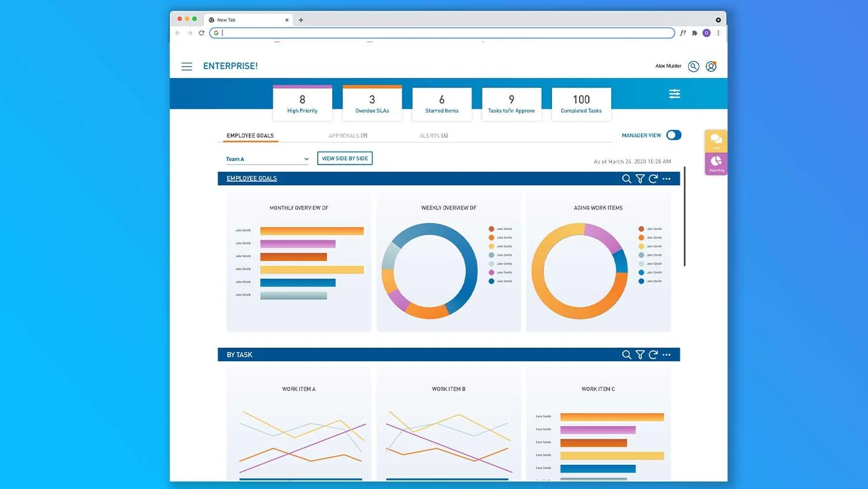The height and width of the screenshot is (489, 868).
Task: Open the Employee Goals header link
Action: tap(252, 178)
